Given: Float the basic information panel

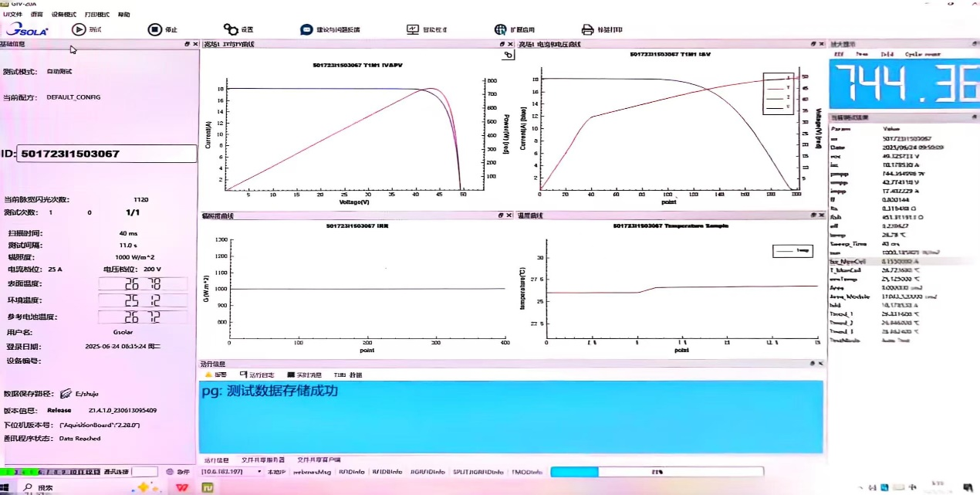Looking at the screenshot, I should click(186, 45).
